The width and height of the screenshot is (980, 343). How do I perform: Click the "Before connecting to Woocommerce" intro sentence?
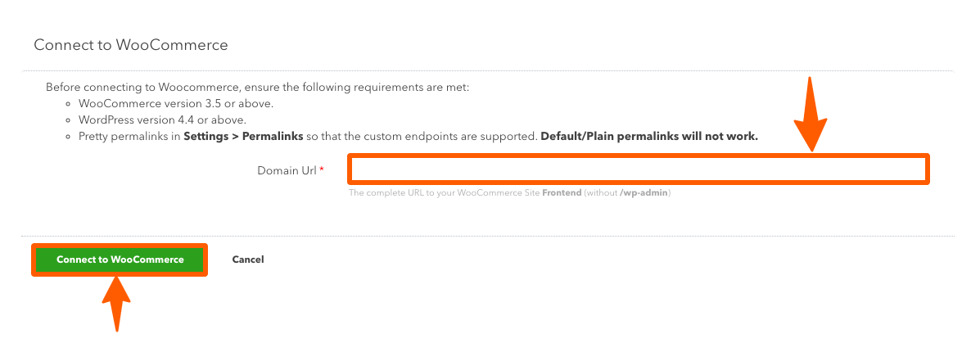(x=257, y=87)
